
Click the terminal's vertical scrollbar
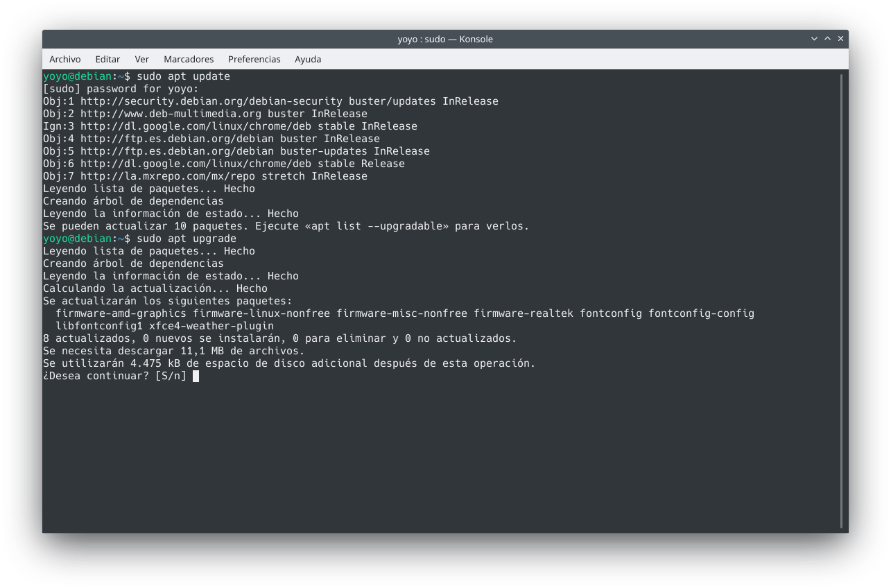(842, 298)
